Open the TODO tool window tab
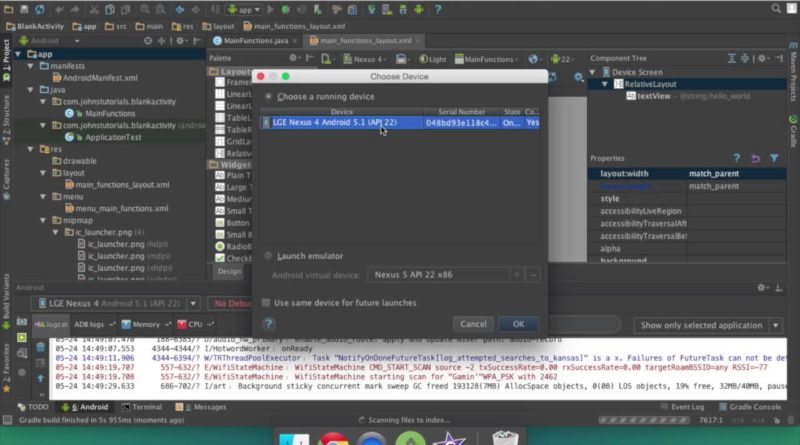The height and width of the screenshot is (445, 800). click(x=33, y=407)
